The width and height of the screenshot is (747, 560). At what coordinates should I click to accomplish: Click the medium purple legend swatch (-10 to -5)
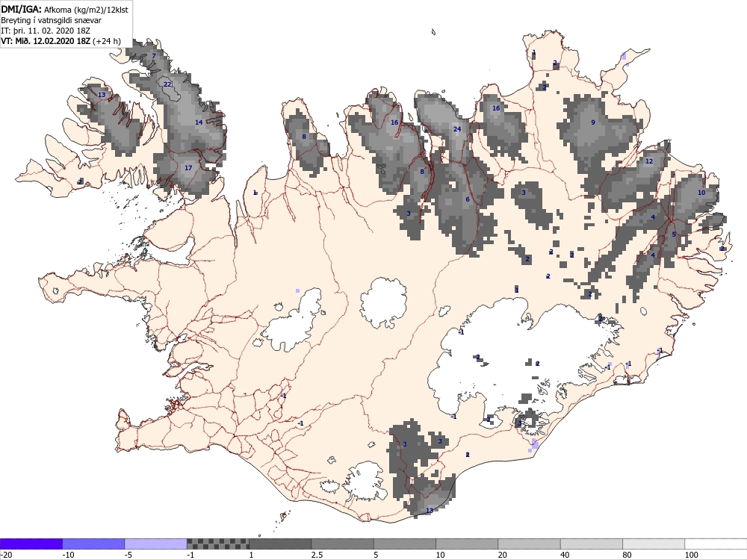pyautogui.click(x=93, y=544)
